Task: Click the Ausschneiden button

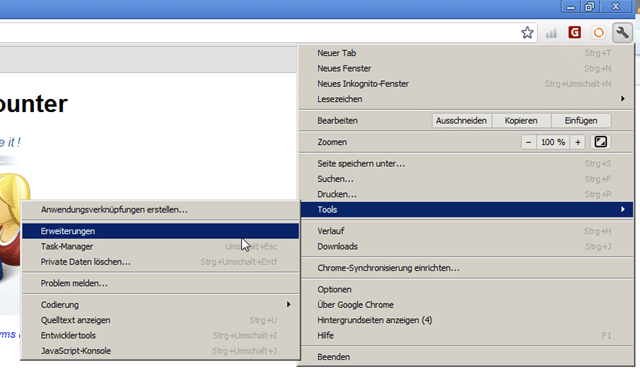Action: click(x=461, y=121)
